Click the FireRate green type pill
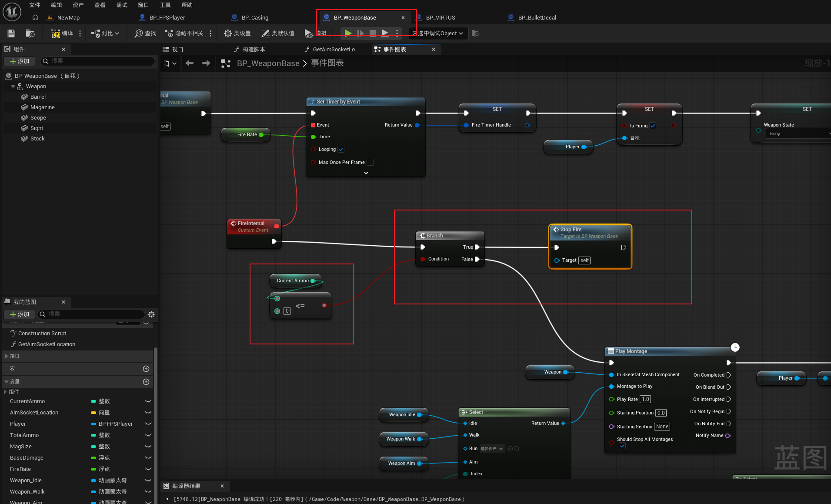The image size is (831, 504). pos(93,469)
